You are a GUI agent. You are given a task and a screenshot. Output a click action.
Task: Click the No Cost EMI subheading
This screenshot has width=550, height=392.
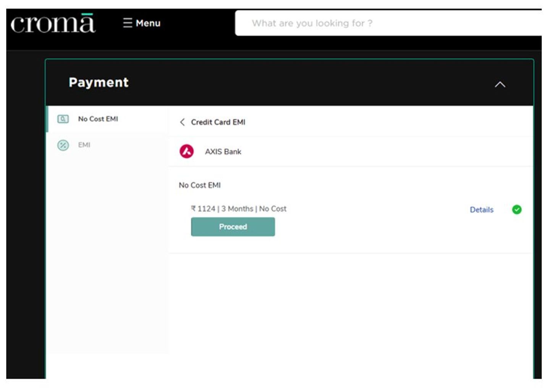(x=200, y=185)
